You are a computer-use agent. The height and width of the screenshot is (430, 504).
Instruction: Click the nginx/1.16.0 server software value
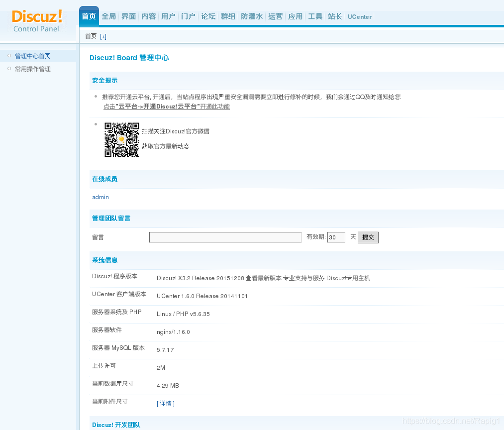click(x=173, y=332)
